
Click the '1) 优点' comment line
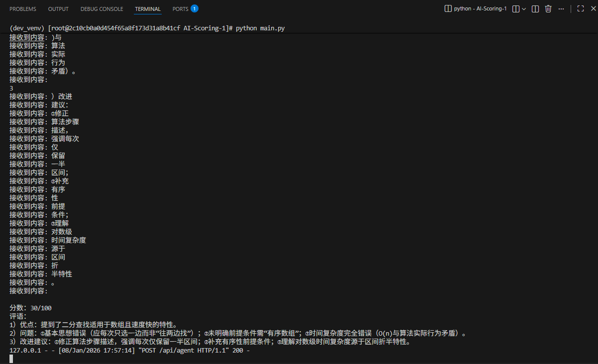[x=94, y=325]
